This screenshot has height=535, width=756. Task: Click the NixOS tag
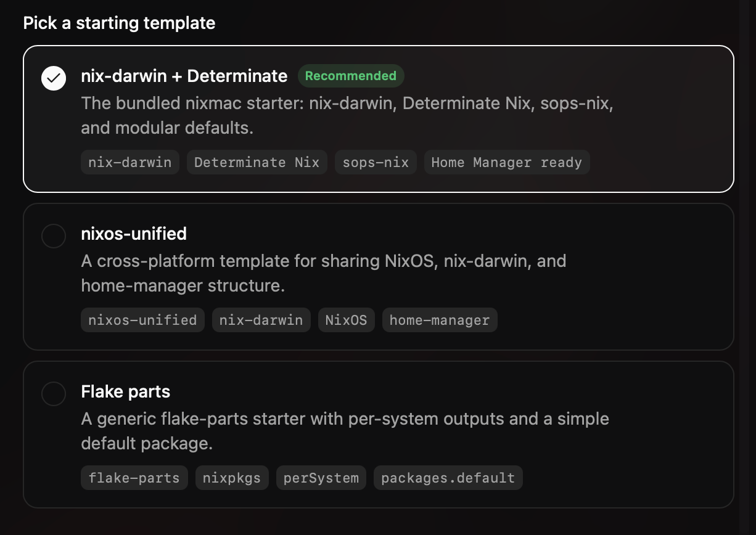click(347, 320)
